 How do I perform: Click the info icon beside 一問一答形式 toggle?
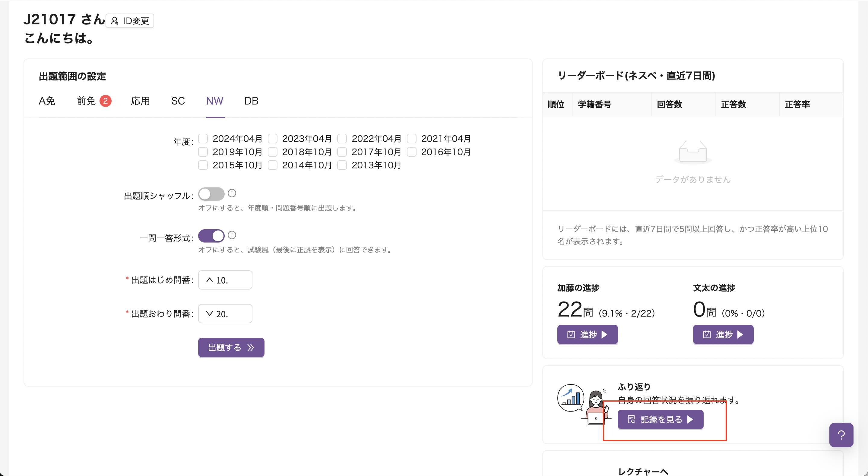[x=232, y=235]
